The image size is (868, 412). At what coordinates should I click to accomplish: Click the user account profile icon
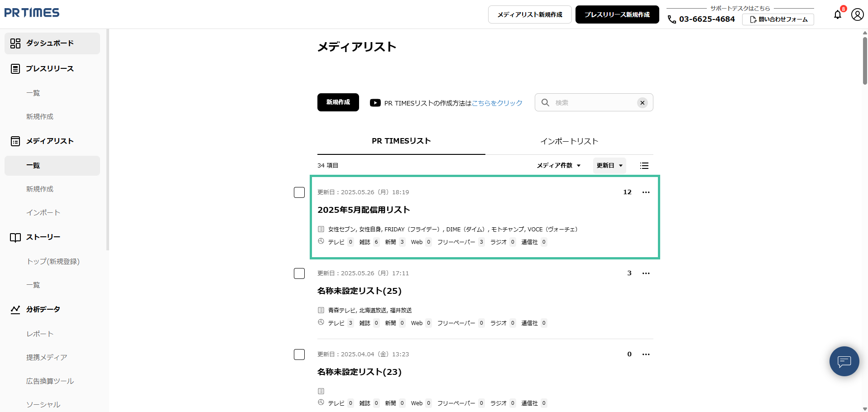(857, 14)
